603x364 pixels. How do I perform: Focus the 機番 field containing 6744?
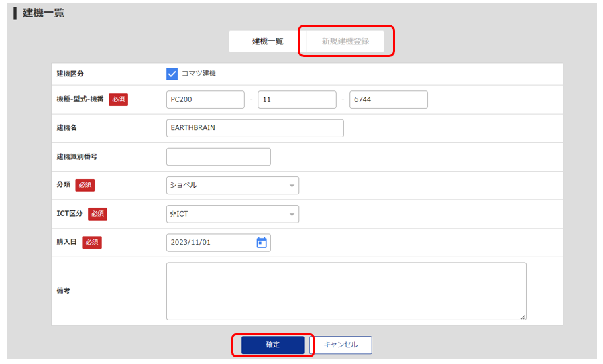click(388, 100)
